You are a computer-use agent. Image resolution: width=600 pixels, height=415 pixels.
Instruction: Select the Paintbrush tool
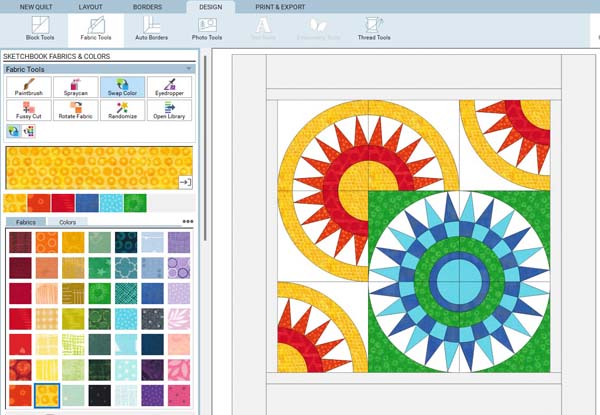(x=28, y=87)
